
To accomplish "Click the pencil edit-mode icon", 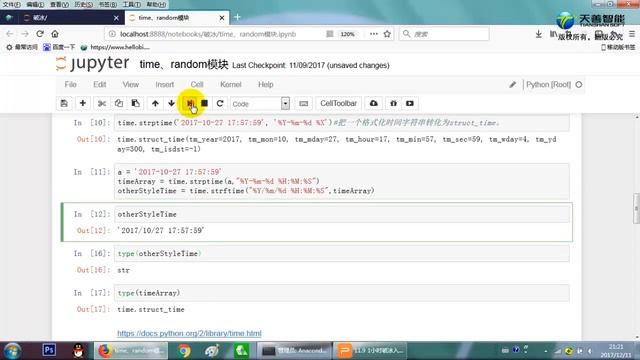I will 513,84.
